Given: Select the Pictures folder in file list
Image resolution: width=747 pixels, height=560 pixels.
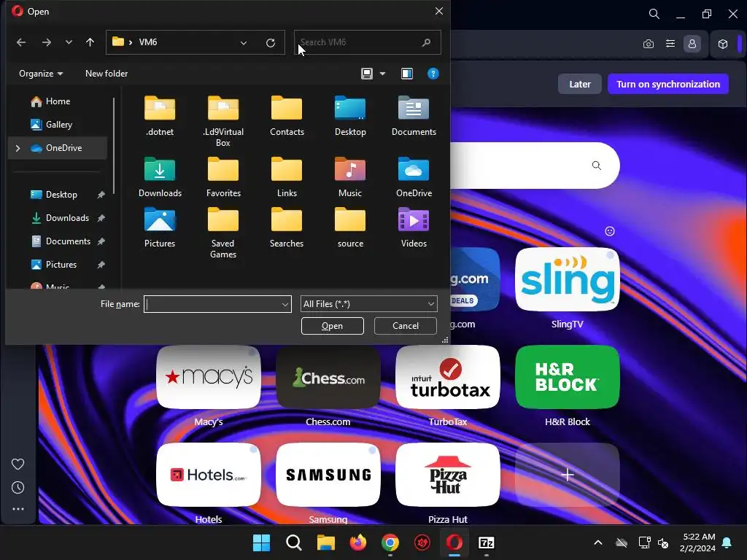Looking at the screenshot, I should click(160, 227).
